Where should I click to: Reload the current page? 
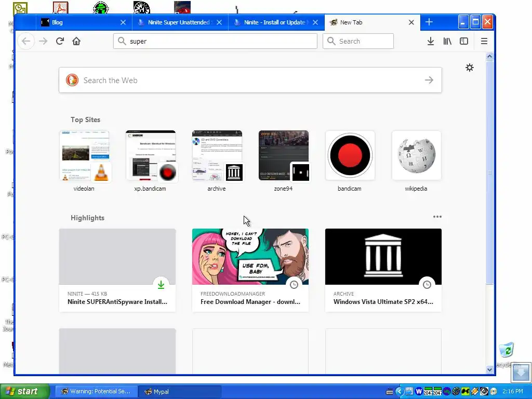coord(60,41)
